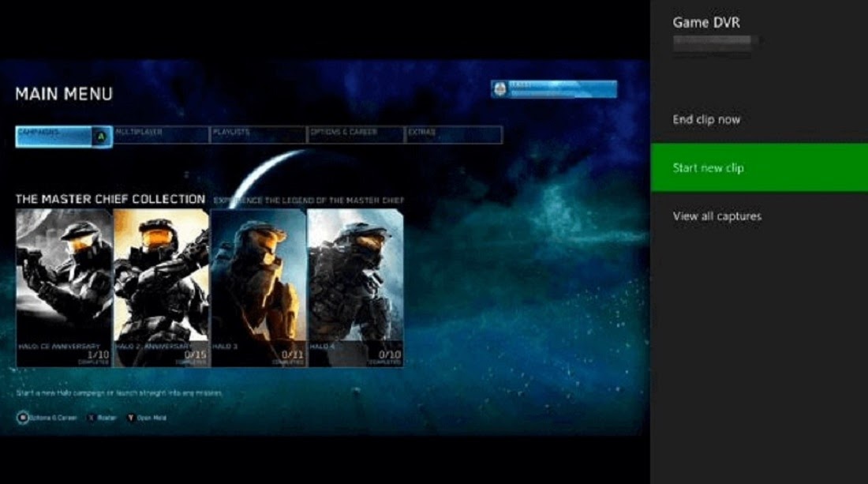Image resolution: width=868 pixels, height=484 pixels.
Task: Click the MAIN MENU heading
Action: click(64, 94)
